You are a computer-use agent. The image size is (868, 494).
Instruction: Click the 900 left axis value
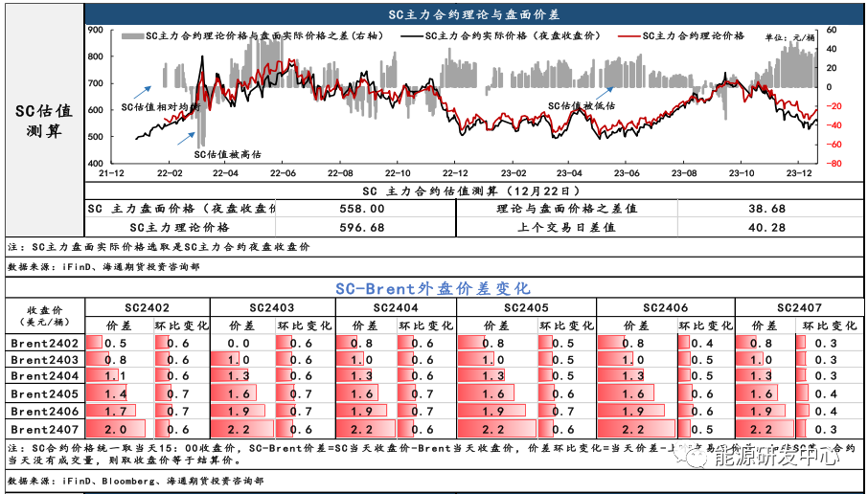click(x=95, y=30)
